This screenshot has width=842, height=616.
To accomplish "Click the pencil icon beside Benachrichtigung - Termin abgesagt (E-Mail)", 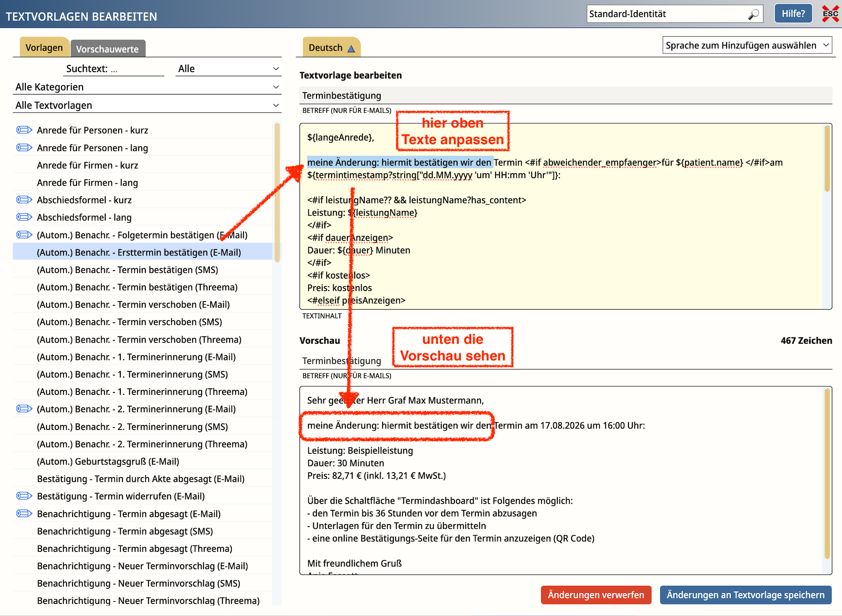I will pyautogui.click(x=24, y=513).
